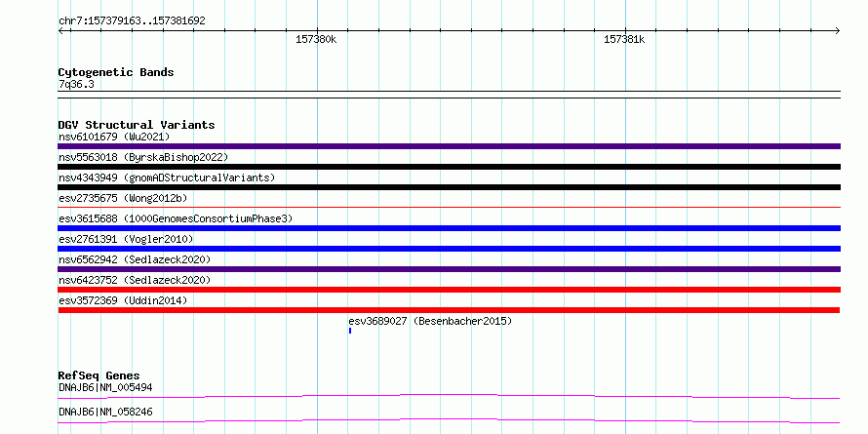The height and width of the screenshot is (434, 868).
Task: Select the RefSeq Genes track title
Action: coord(99,375)
